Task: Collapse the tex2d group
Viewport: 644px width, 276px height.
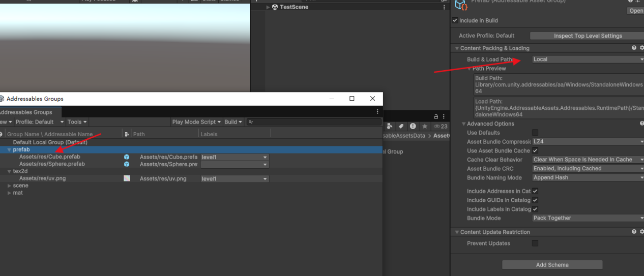Action: [9, 171]
